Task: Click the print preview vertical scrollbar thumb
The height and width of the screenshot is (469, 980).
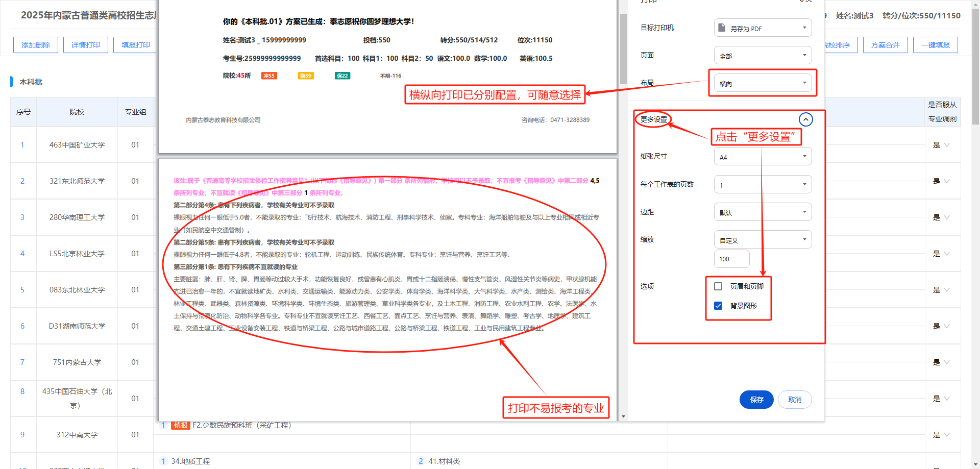Action: (623, 48)
